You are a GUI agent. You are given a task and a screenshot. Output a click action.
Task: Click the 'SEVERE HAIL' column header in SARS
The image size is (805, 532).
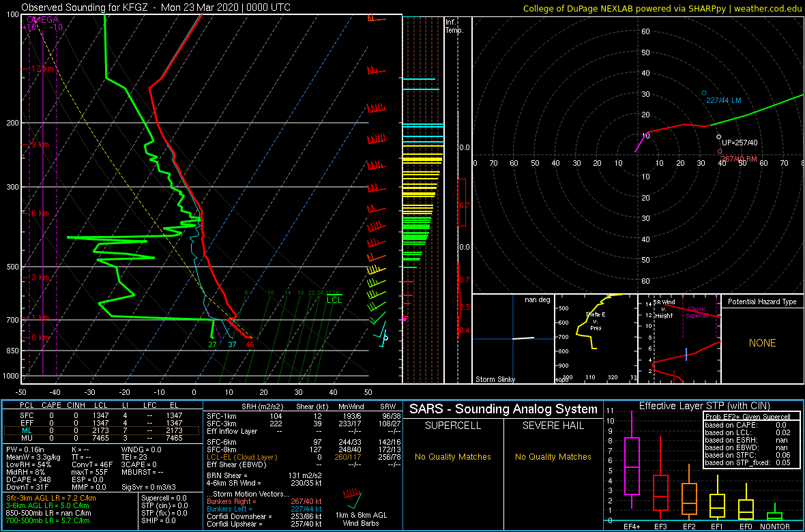(554, 426)
